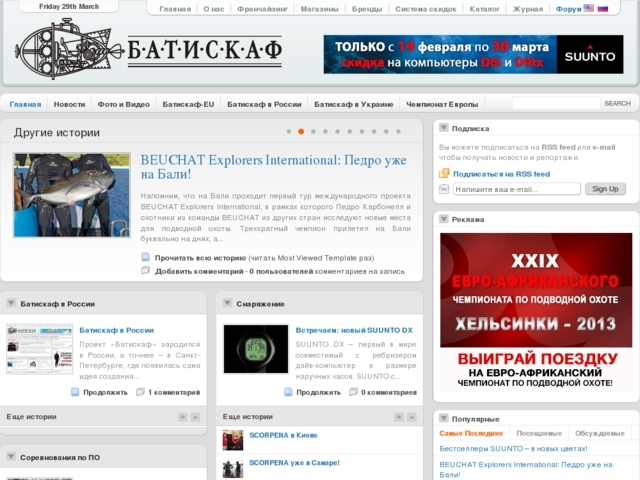Click plus icon in Батискаф в России Еще истории
This screenshot has width=640, height=480.
click(x=182, y=417)
